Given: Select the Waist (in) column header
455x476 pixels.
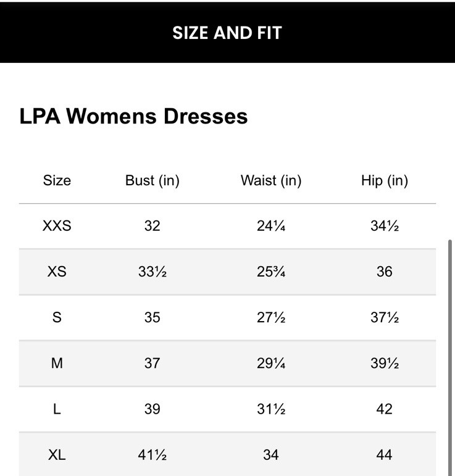Looking at the screenshot, I should 271,180.
